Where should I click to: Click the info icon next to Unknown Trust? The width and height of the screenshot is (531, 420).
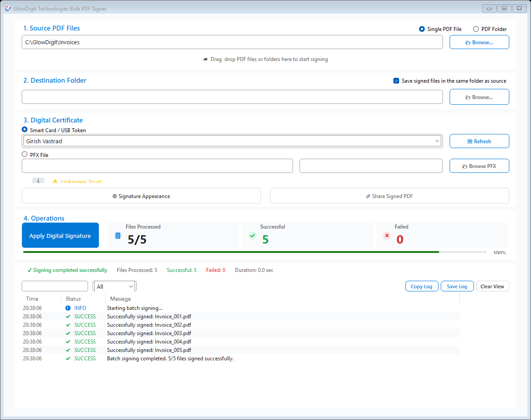click(x=38, y=181)
